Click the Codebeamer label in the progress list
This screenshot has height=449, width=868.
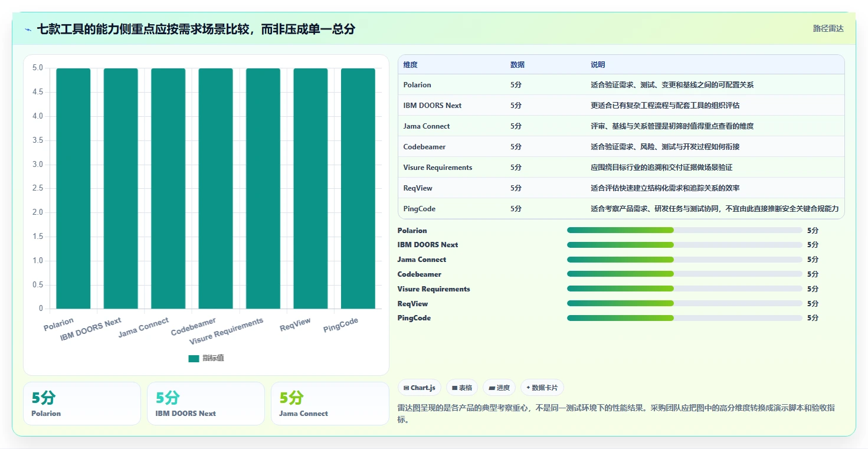[420, 274]
